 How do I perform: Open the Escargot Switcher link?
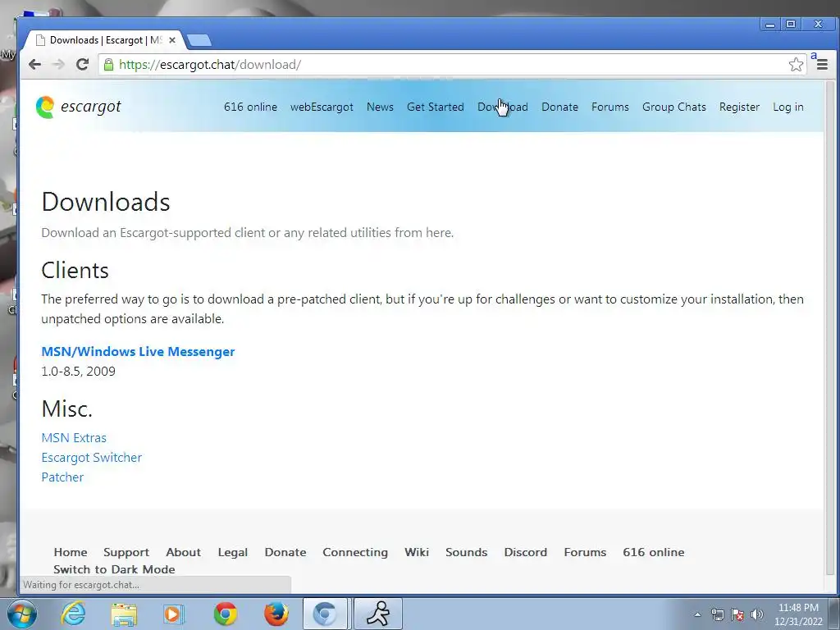(x=92, y=458)
